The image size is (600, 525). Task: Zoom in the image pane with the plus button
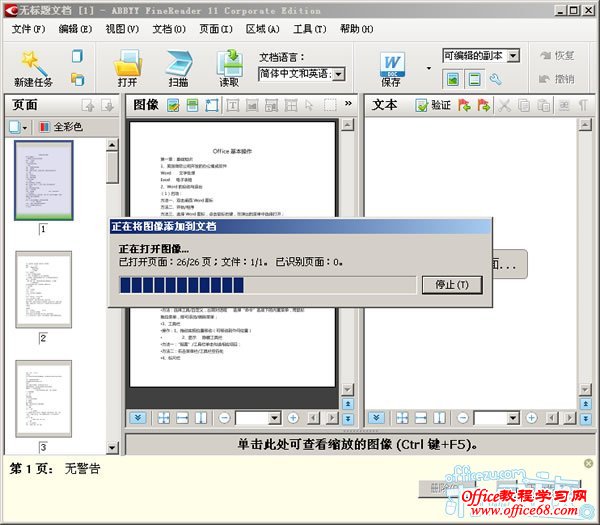pos(293,418)
